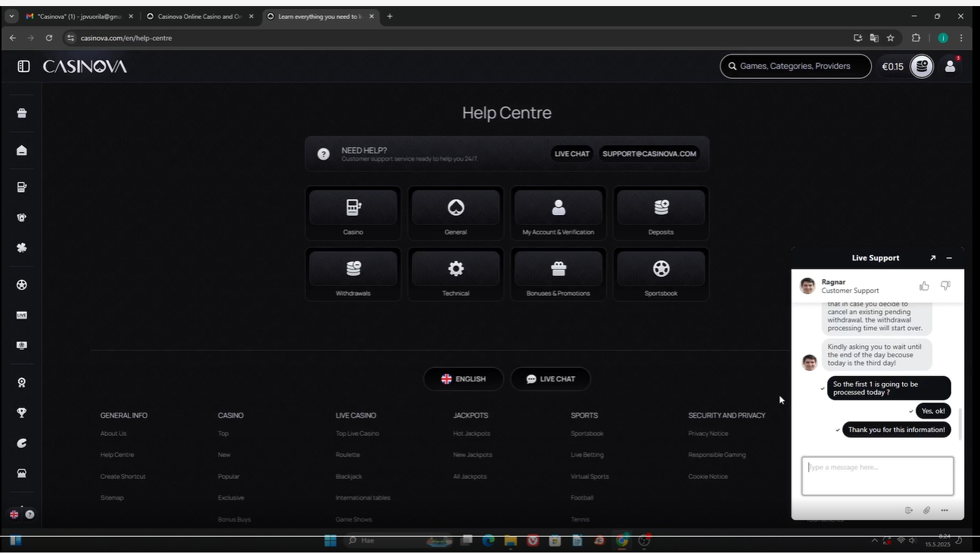Open the virtual sports monitor icon in sidebar

22,345
